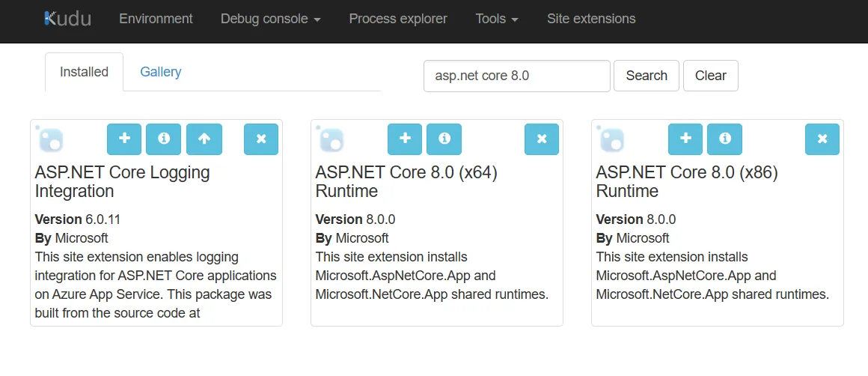This screenshot has width=868, height=376.
Task: Switch to the Gallery tab
Action: click(160, 72)
